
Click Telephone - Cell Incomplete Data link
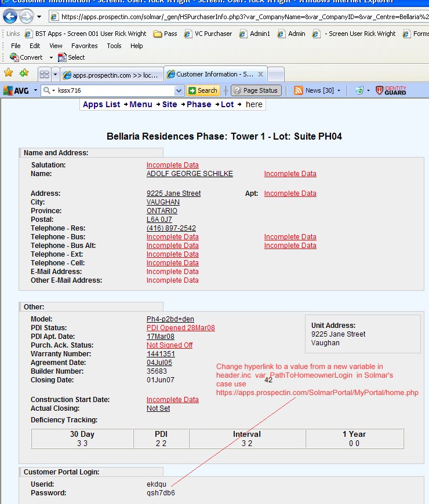(173, 262)
